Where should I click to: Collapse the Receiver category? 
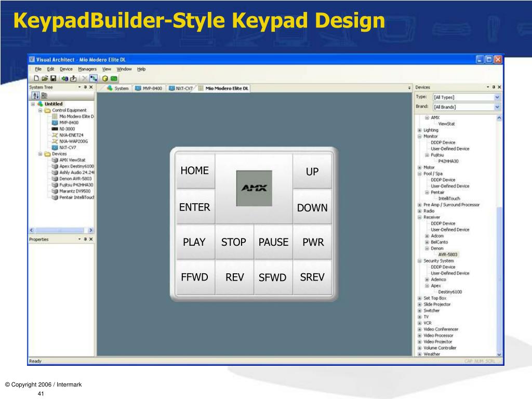coord(420,217)
